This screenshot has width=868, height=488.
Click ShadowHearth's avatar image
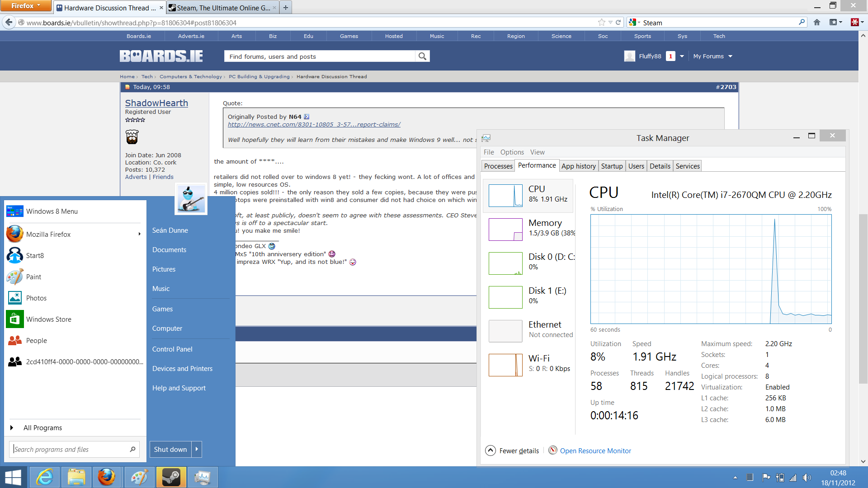click(x=132, y=136)
